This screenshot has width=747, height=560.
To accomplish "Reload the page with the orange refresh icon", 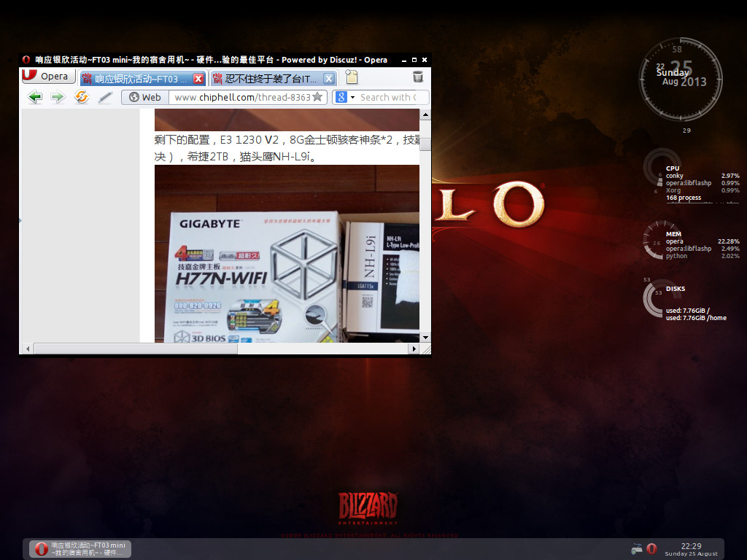I will coord(82,97).
